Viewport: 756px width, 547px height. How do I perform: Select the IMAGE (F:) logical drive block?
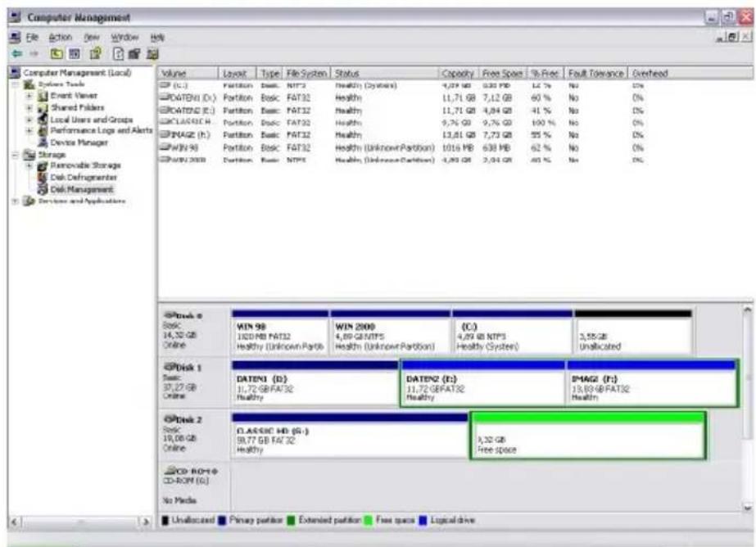point(651,382)
